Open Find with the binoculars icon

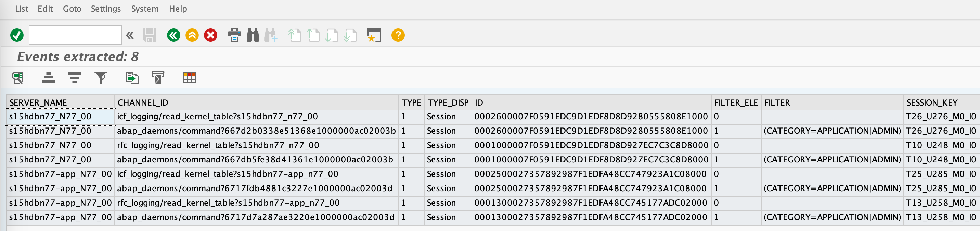(x=253, y=35)
